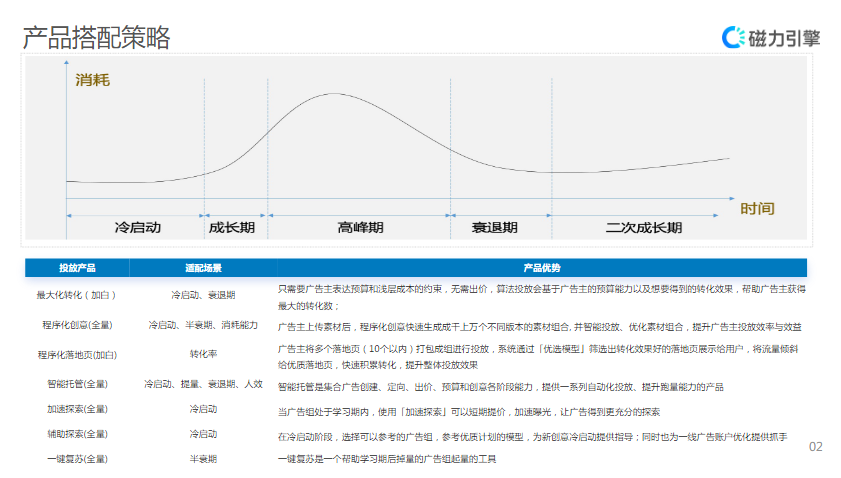Select the 程序化创意(全量) cell
This screenshot has width=841, height=478.
tap(77, 325)
